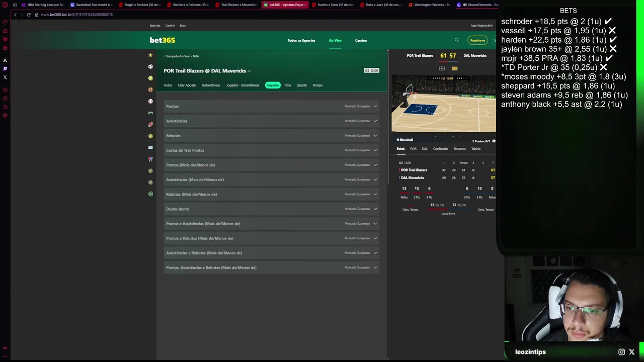This screenshot has width=644, height=362.
Task: Switch to match animation view icon
Action: [x=454, y=68]
